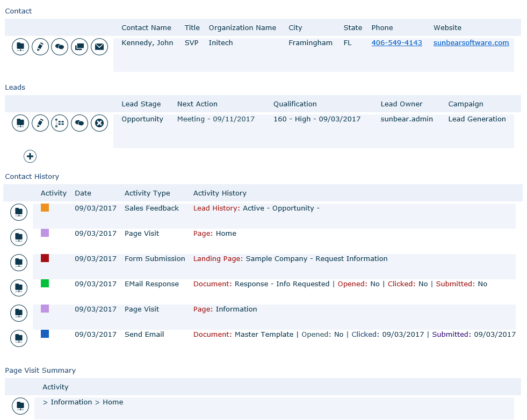The height and width of the screenshot is (420, 527).
Task: Click the Contact Name column header
Action: (146, 27)
